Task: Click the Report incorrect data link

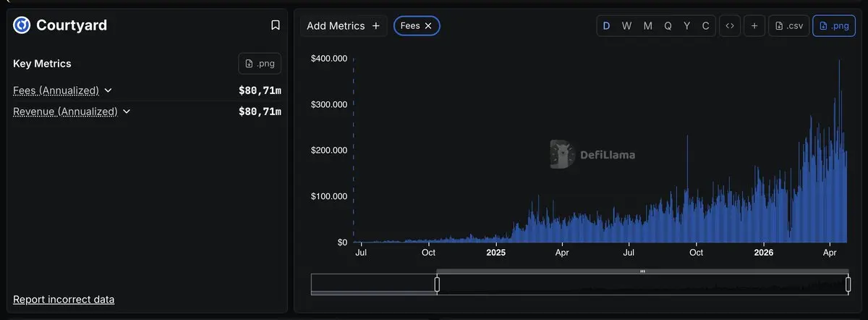Action: pyautogui.click(x=64, y=300)
